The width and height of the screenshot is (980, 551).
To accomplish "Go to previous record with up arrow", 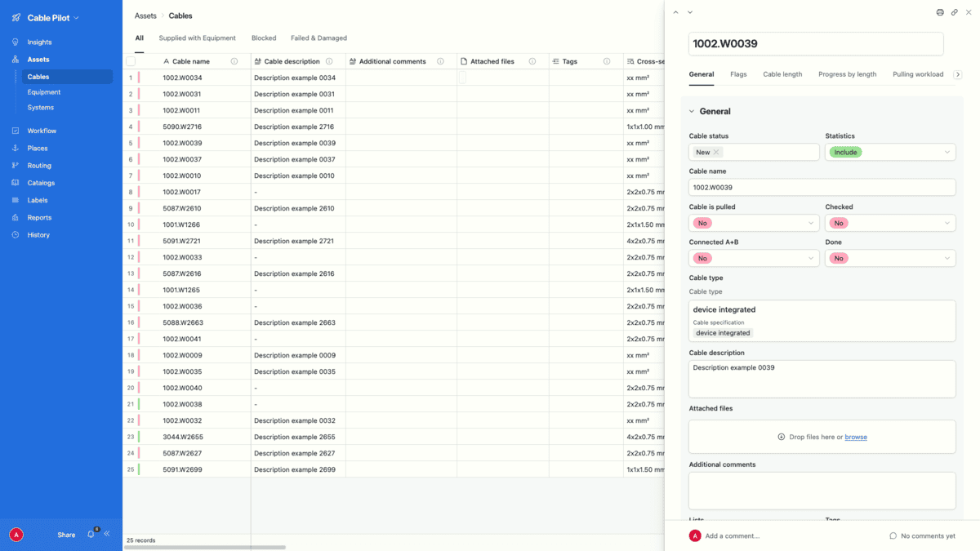I will click(x=675, y=12).
